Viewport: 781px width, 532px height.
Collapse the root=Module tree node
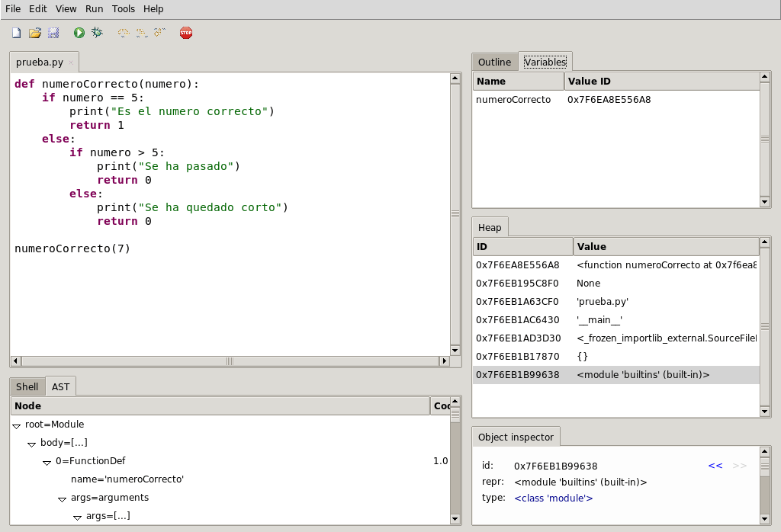tap(17, 426)
